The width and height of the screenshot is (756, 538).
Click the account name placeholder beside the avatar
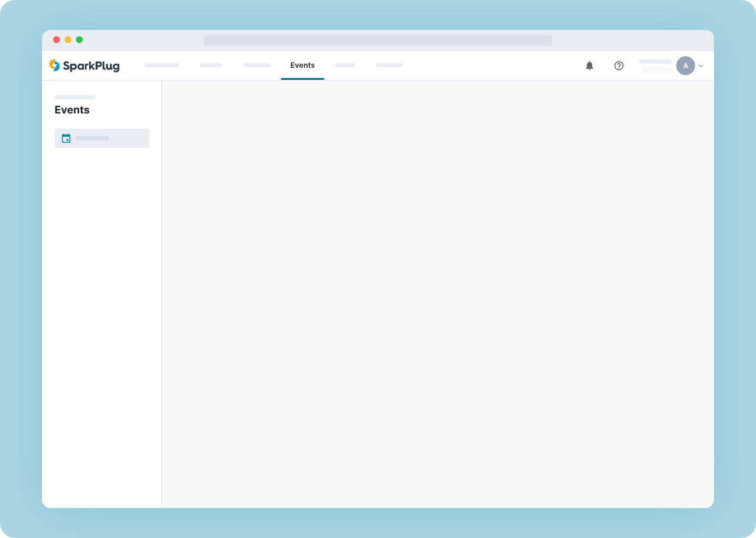pos(655,62)
